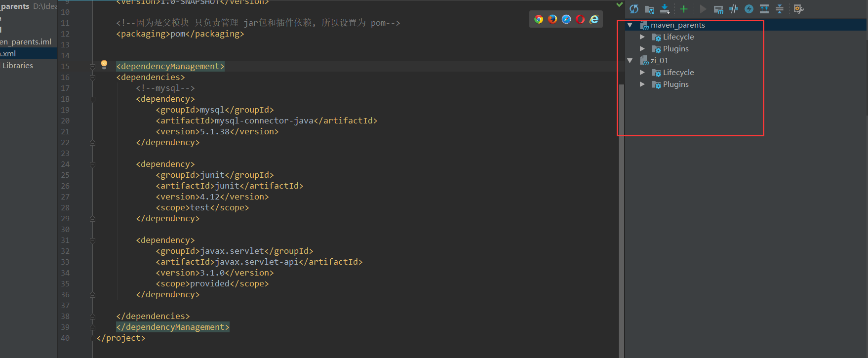Open Maven settings wrench icon

(x=798, y=9)
